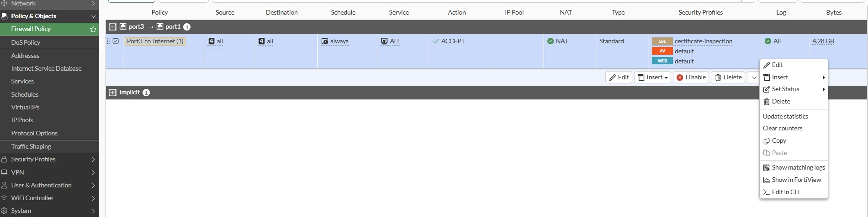Open the Virtual IPs page

tap(25, 107)
